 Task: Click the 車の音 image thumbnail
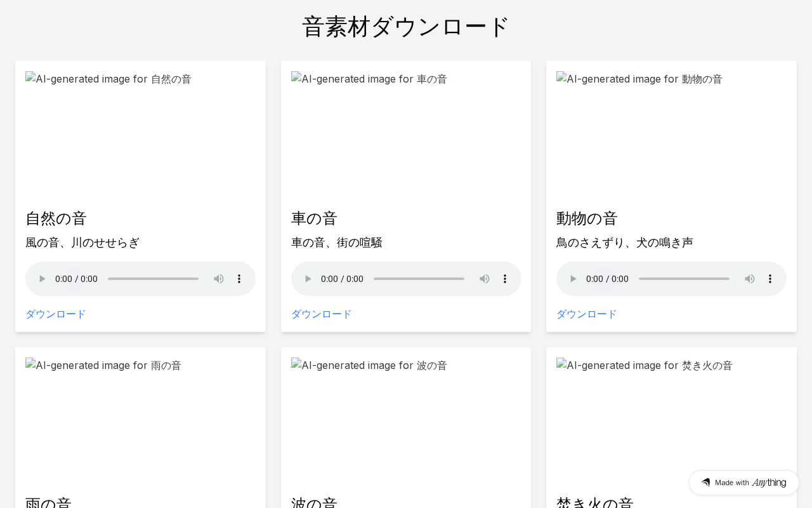point(406,135)
